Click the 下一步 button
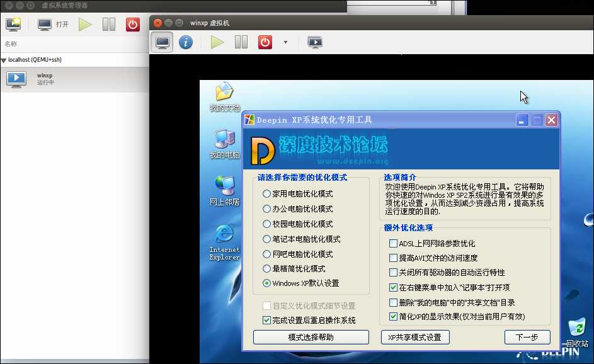 [x=527, y=337]
